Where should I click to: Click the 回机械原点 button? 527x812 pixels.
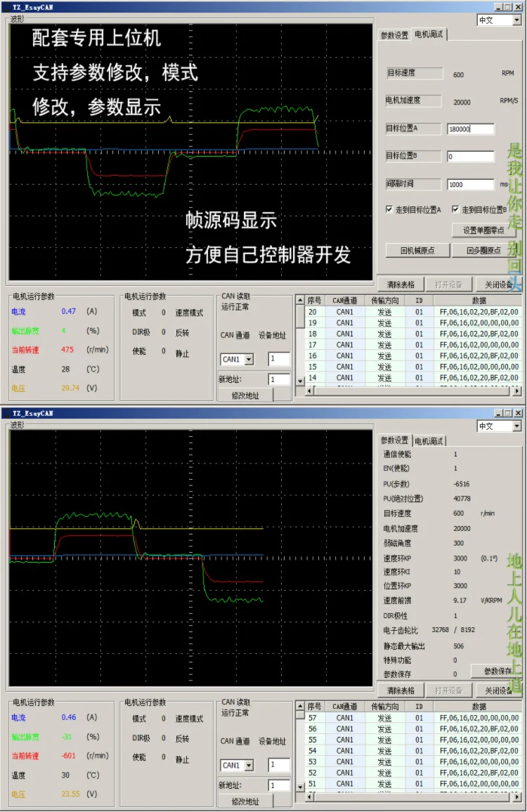(417, 251)
